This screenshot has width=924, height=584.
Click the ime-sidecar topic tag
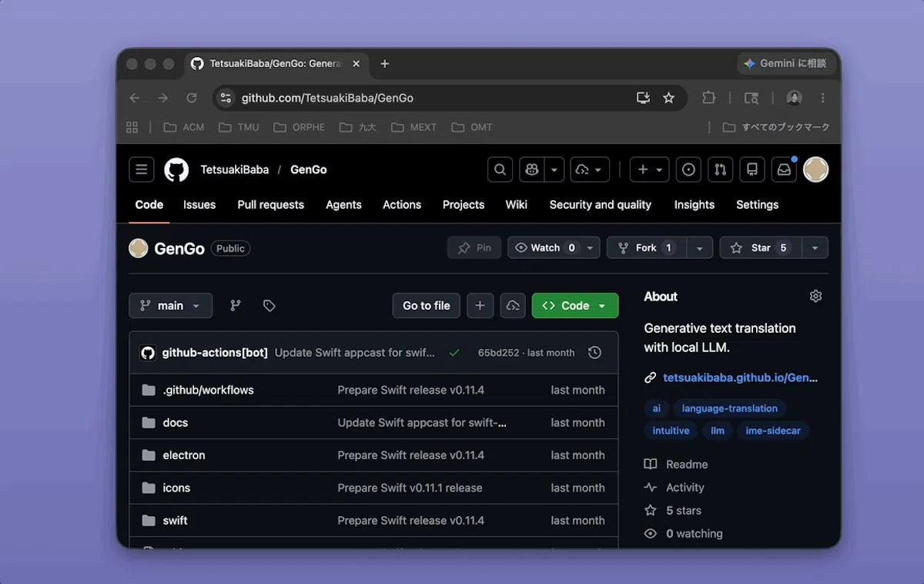click(773, 431)
